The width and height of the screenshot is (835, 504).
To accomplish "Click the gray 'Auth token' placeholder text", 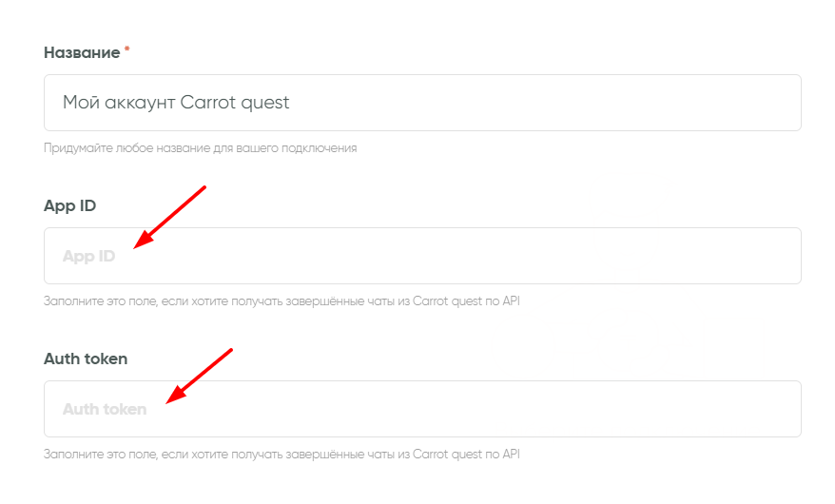I will click(x=105, y=409).
